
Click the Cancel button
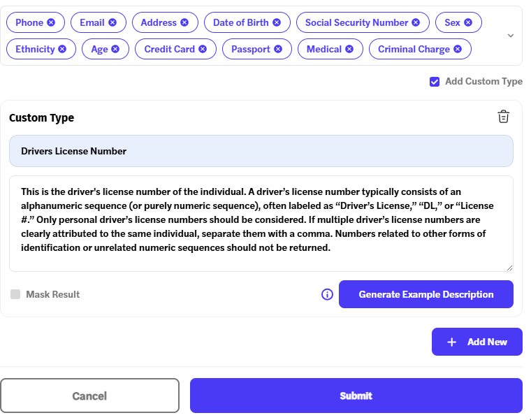click(x=89, y=396)
